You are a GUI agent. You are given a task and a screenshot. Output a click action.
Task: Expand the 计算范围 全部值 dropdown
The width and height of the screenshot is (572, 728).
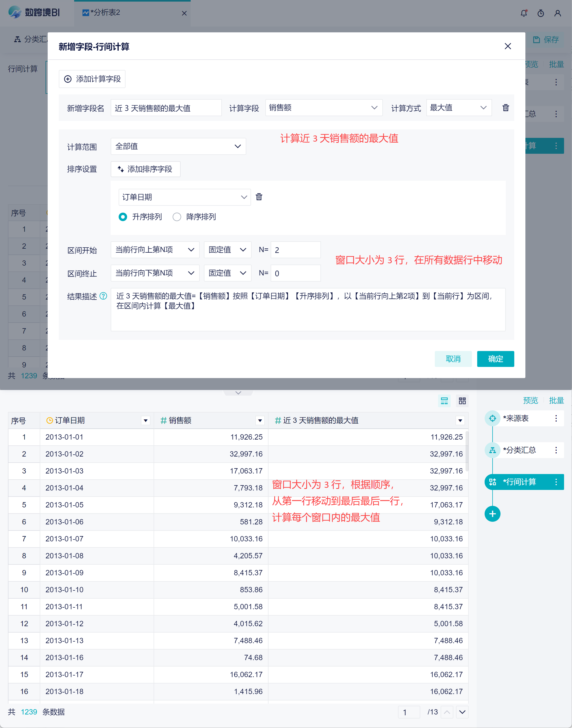point(178,146)
